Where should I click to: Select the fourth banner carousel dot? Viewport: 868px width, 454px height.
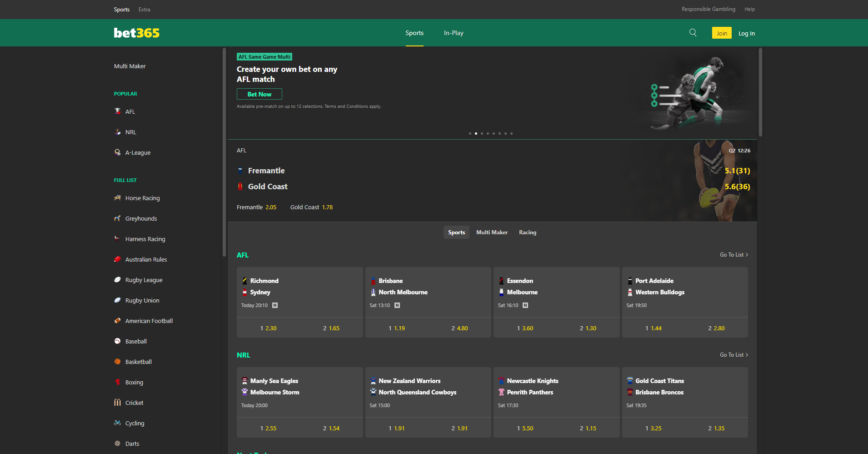click(488, 133)
